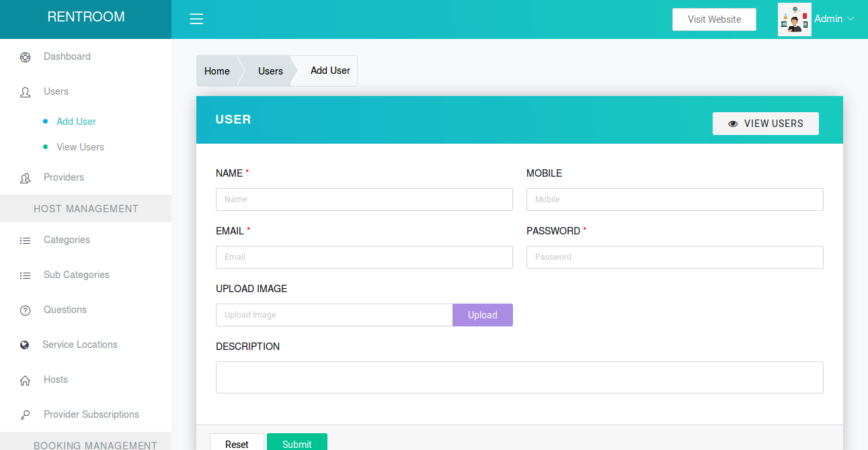868x450 pixels.
Task: Click the Questions help-circle icon
Action: click(25, 310)
